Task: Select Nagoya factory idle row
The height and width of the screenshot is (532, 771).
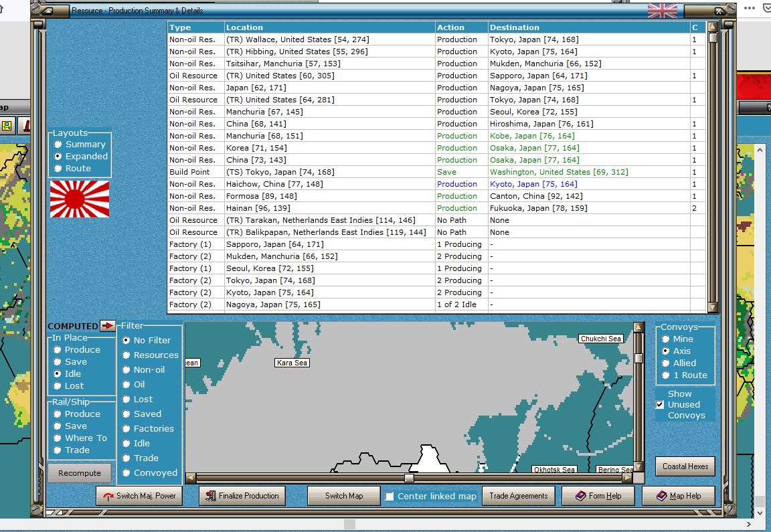Action: pos(436,304)
